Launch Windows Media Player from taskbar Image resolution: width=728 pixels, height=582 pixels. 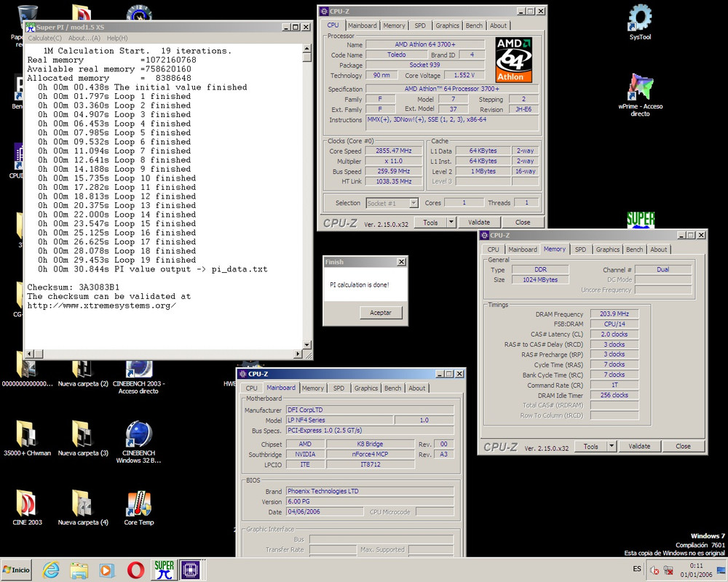click(x=107, y=570)
